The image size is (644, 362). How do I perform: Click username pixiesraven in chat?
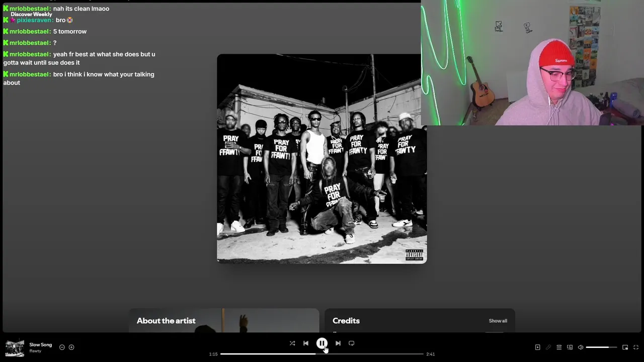34,20
